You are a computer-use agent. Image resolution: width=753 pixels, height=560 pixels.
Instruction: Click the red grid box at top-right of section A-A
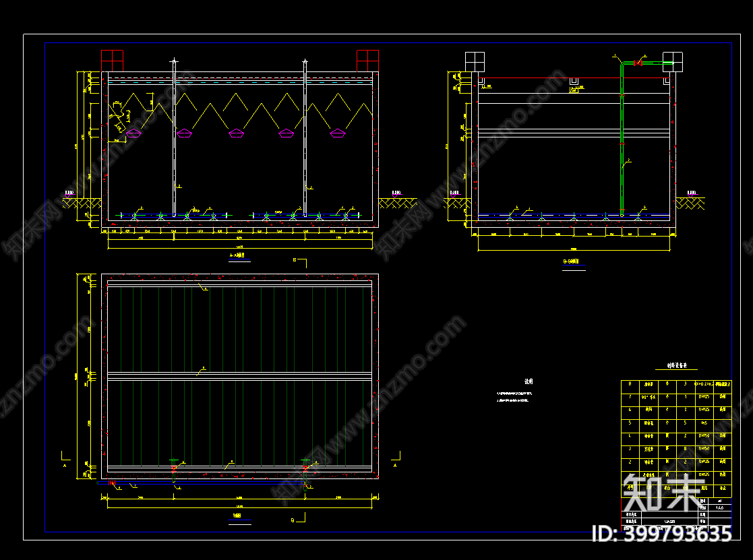[367, 60]
